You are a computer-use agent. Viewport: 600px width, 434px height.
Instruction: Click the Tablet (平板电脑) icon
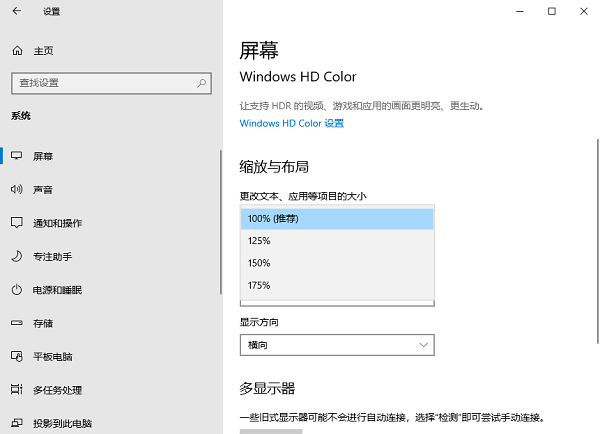(x=16, y=356)
